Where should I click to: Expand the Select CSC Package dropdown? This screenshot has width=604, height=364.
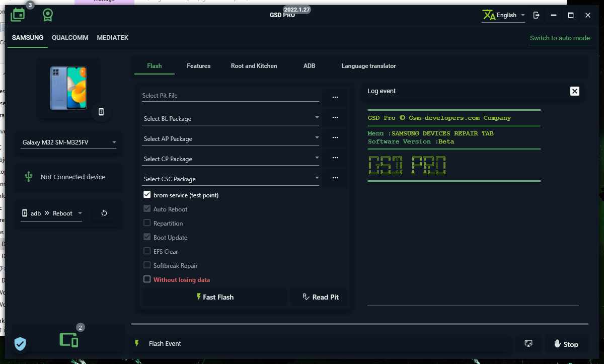(231, 179)
